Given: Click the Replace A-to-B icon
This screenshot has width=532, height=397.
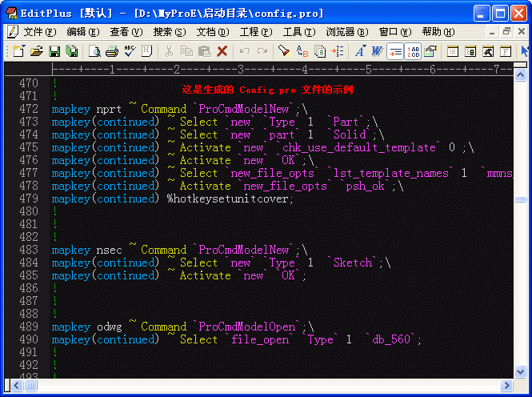Looking at the screenshot, I should 302,51.
